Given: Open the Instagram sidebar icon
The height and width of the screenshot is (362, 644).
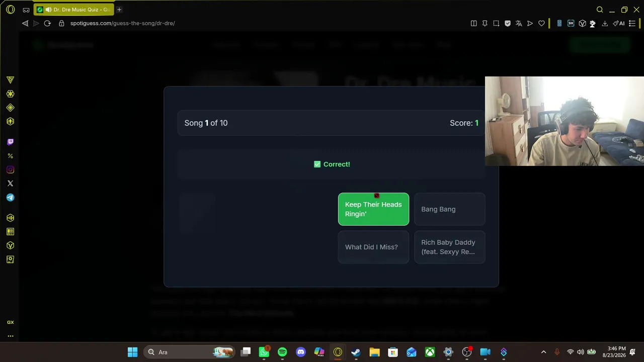Looking at the screenshot, I should (x=10, y=170).
